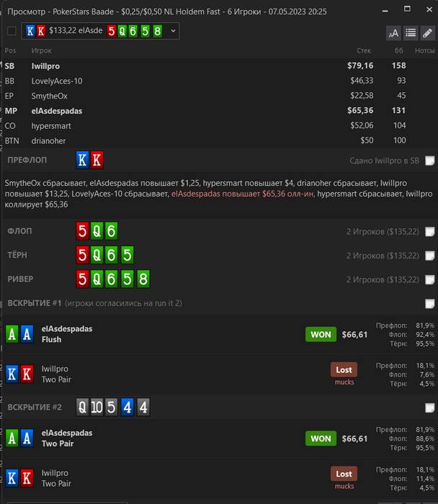Viewport: 438px width, 504px height.
Task: Click the Q card on the ФЛОП row
Action: (x=97, y=231)
